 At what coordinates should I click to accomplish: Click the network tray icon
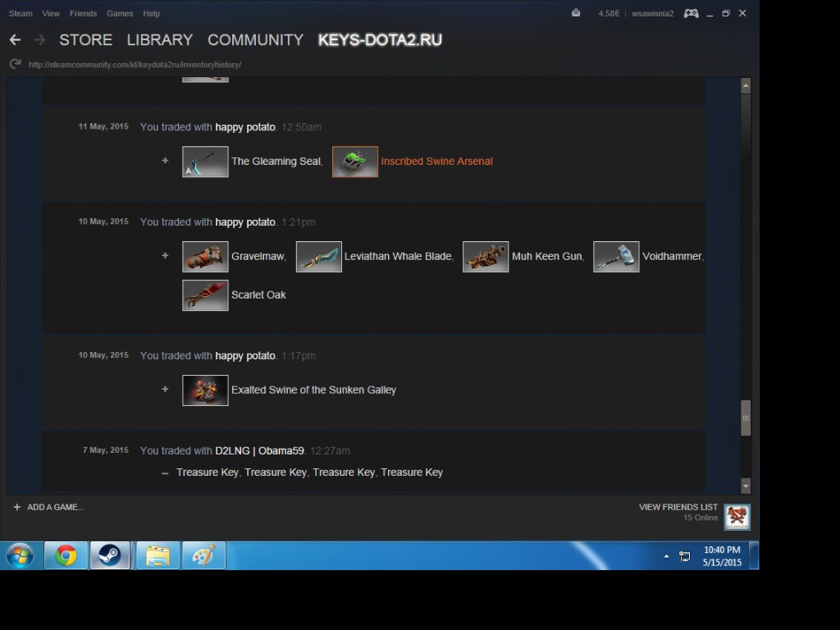(x=685, y=556)
